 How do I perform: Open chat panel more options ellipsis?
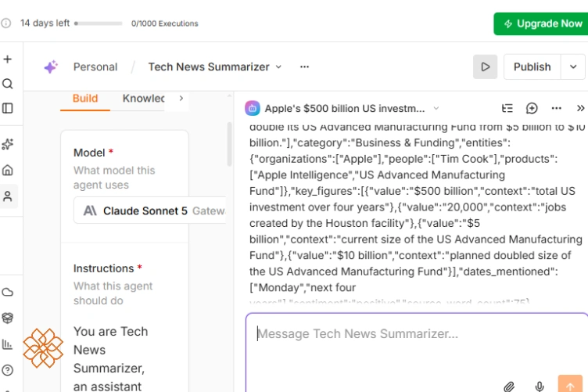click(557, 109)
